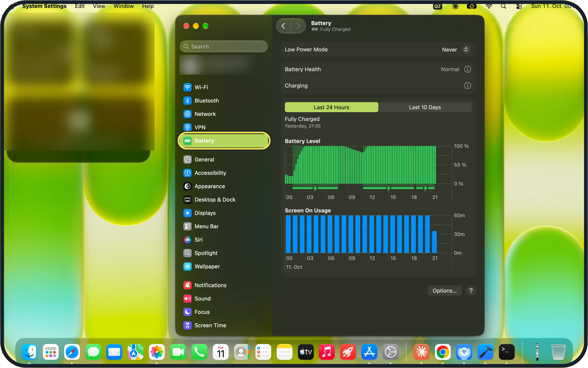This screenshot has height=368, width=588.
Task: Open General settings
Action: coord(224,159)
